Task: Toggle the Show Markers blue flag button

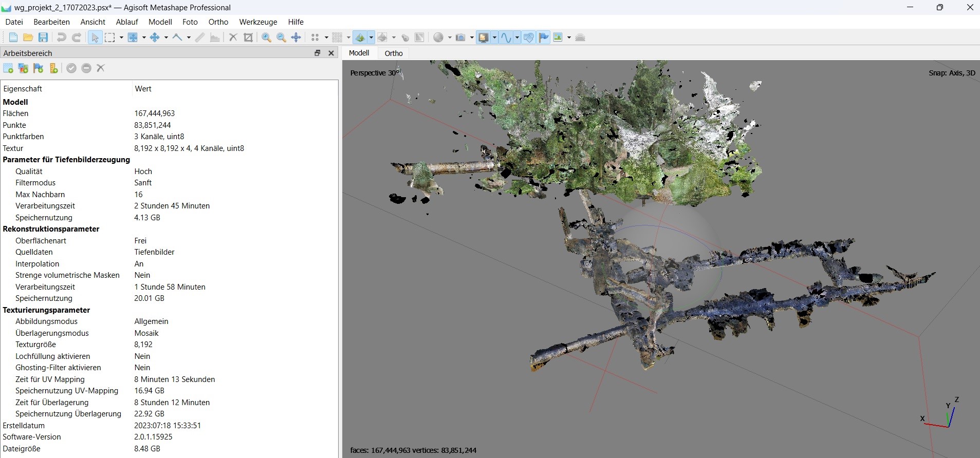Action: coord(544,37)
